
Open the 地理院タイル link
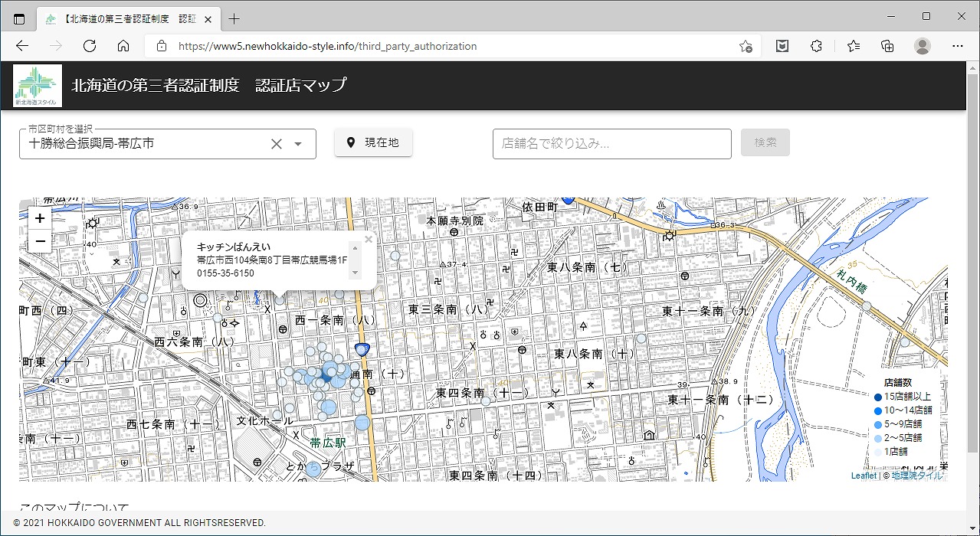(917, 476)
